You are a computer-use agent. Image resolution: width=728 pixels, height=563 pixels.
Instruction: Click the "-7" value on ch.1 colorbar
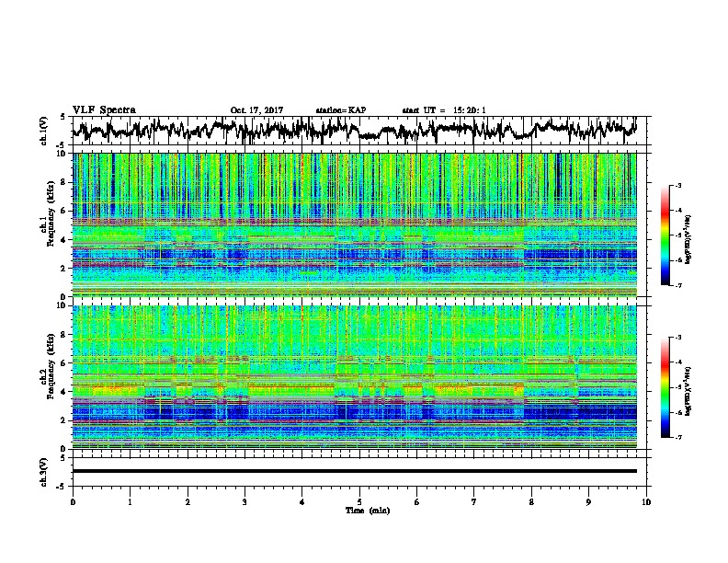tap(677, 285)
